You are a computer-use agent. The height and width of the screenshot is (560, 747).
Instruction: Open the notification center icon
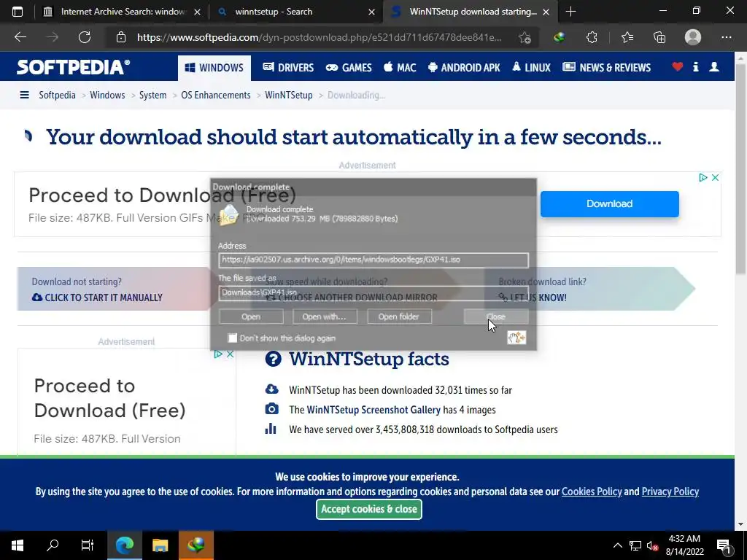[x=724, y=545]
